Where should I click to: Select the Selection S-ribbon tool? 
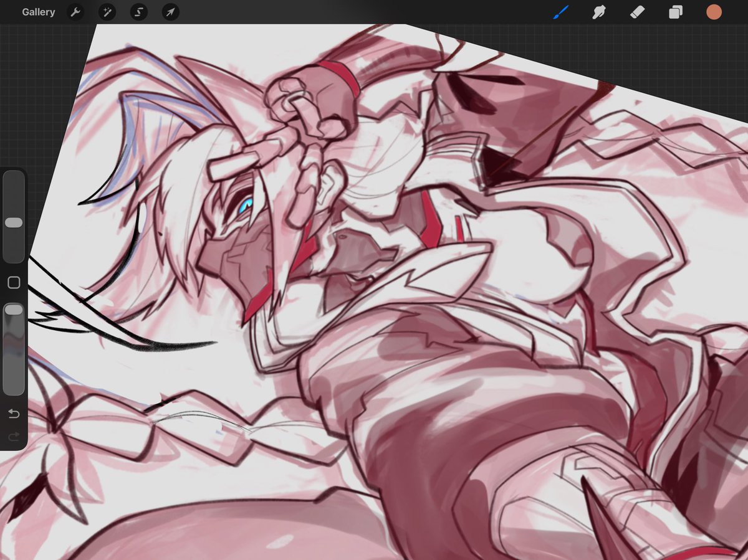click(138, 12)
